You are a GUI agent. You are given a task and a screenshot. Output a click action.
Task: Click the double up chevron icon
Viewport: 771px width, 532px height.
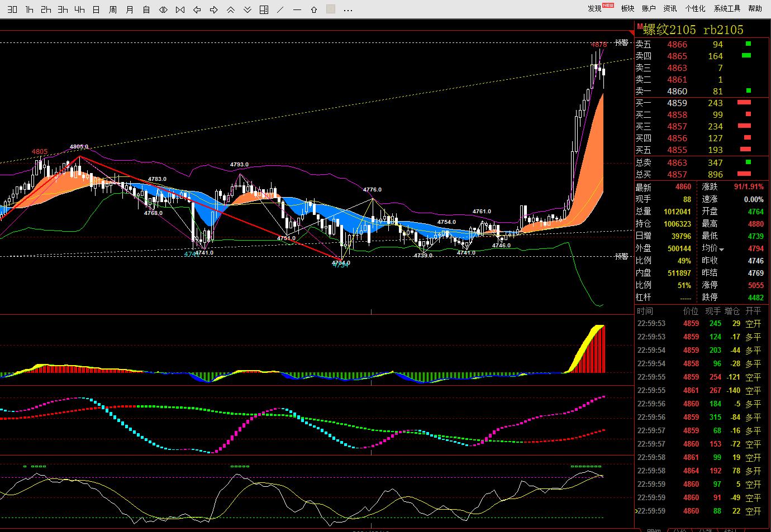[230, 9]
